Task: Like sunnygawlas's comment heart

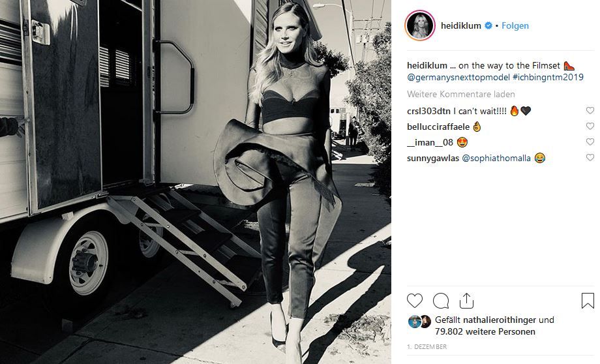Action: (x=590, y=158)
